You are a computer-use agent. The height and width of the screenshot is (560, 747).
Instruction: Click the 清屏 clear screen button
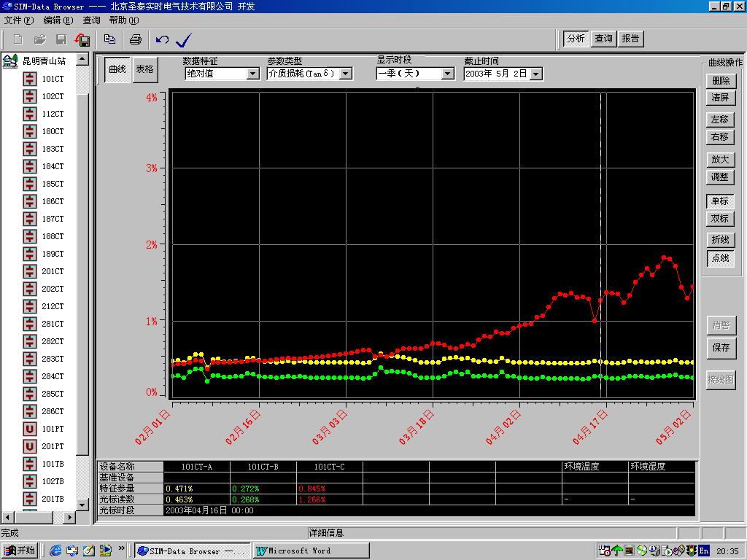(x=721, y=98)
